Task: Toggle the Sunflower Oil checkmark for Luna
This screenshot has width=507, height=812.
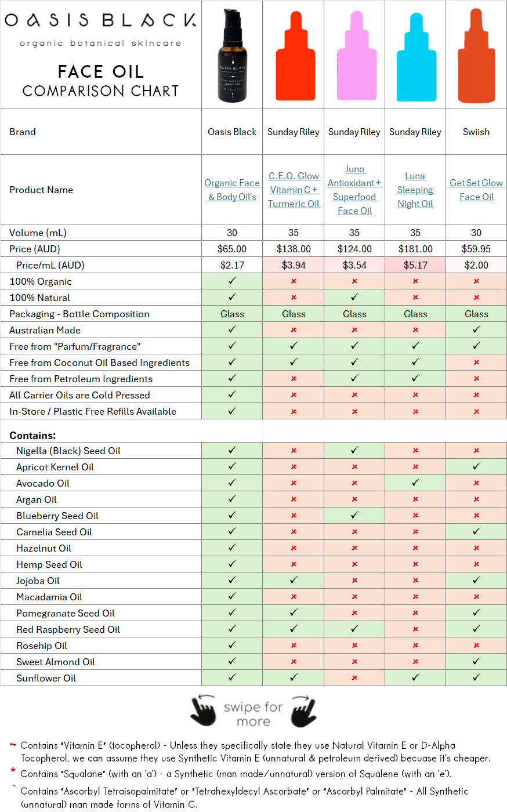Action: [415, 678]
